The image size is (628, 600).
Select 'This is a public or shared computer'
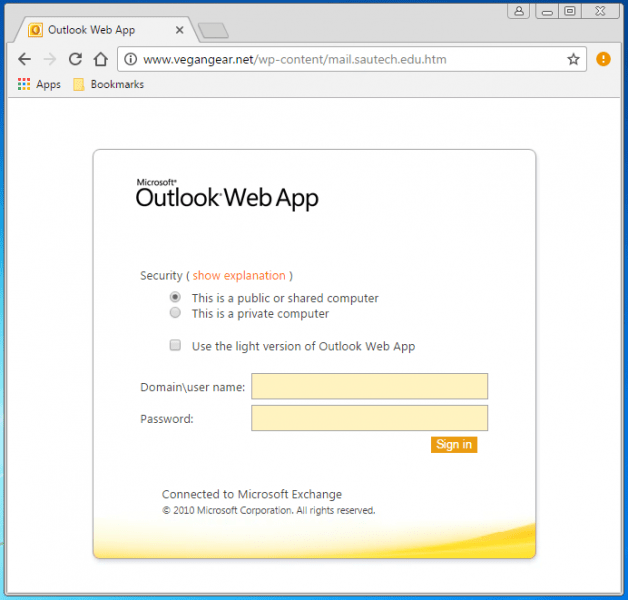click(x=175, y=297)
